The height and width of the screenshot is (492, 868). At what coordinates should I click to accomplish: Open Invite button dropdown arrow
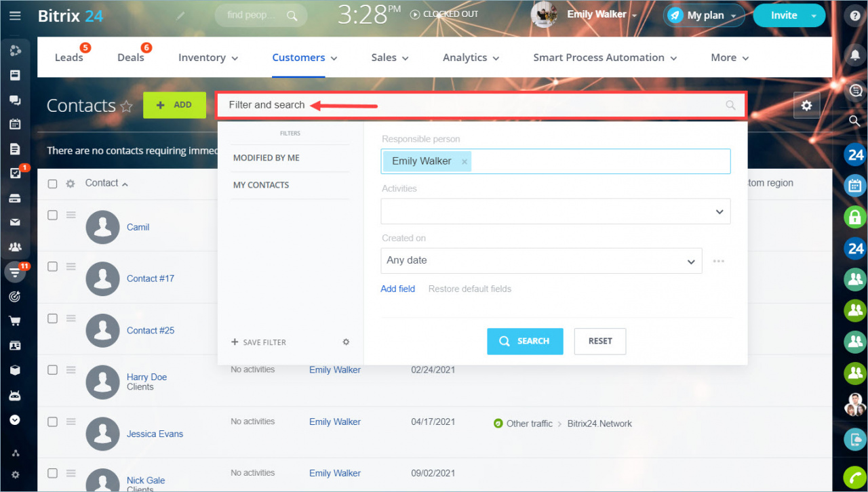click(x=814, y=16)
